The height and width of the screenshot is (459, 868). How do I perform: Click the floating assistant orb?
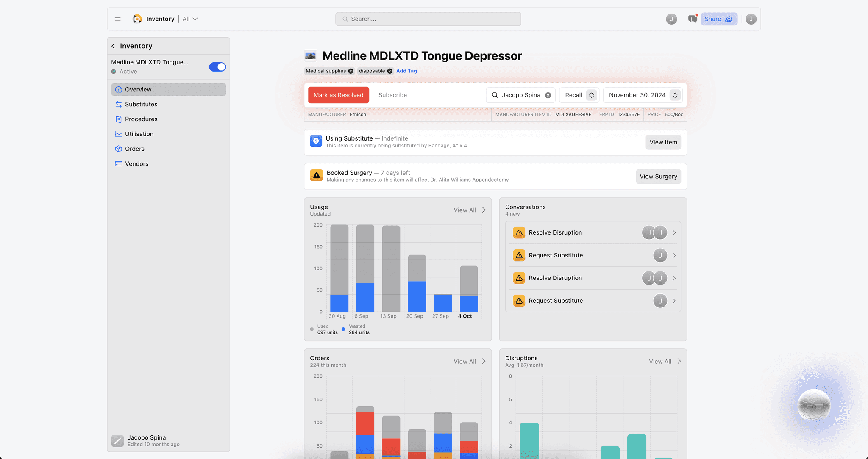[814, 405]
